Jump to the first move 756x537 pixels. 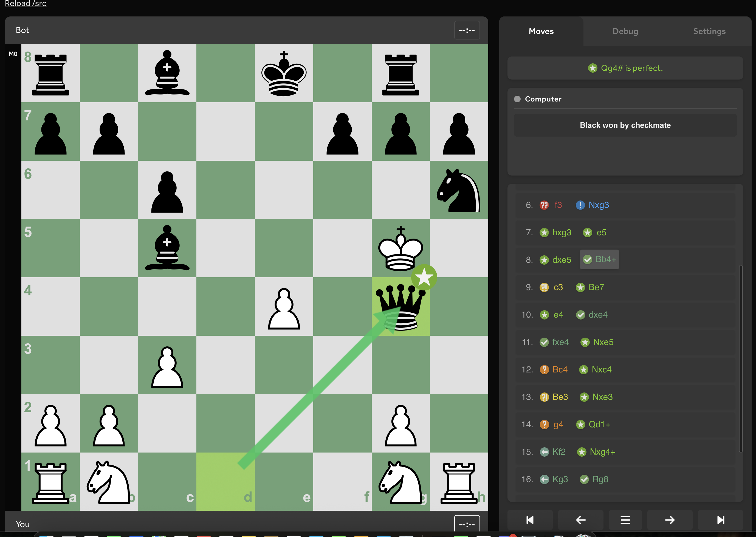point(530,520)
